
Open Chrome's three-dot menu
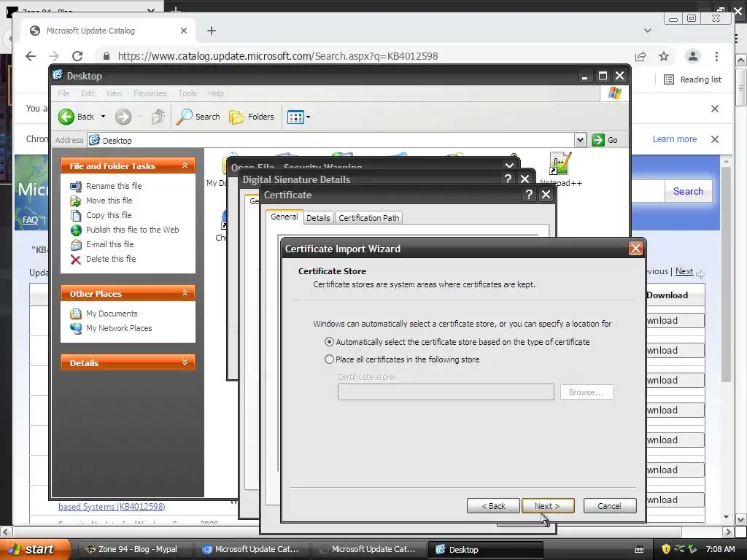(716, 56)
